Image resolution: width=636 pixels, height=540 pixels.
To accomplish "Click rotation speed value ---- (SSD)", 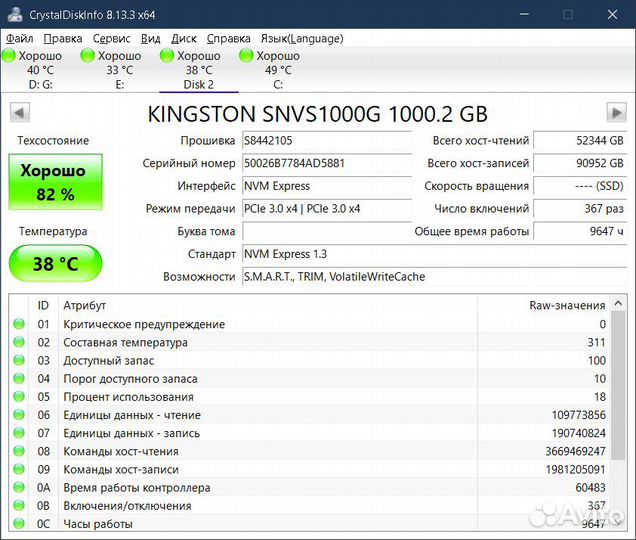I will pos(580,186).
